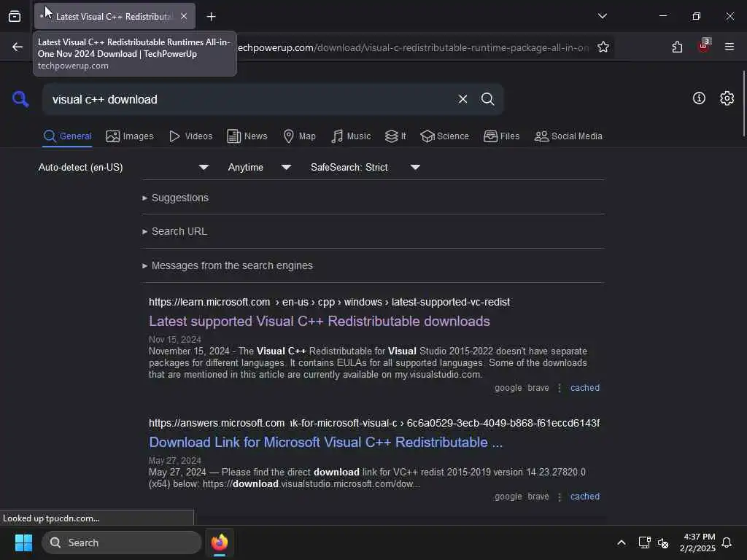Viewport: 747px width, 560px height.
Task: Switch to News search category
Action: coord(247,136)
